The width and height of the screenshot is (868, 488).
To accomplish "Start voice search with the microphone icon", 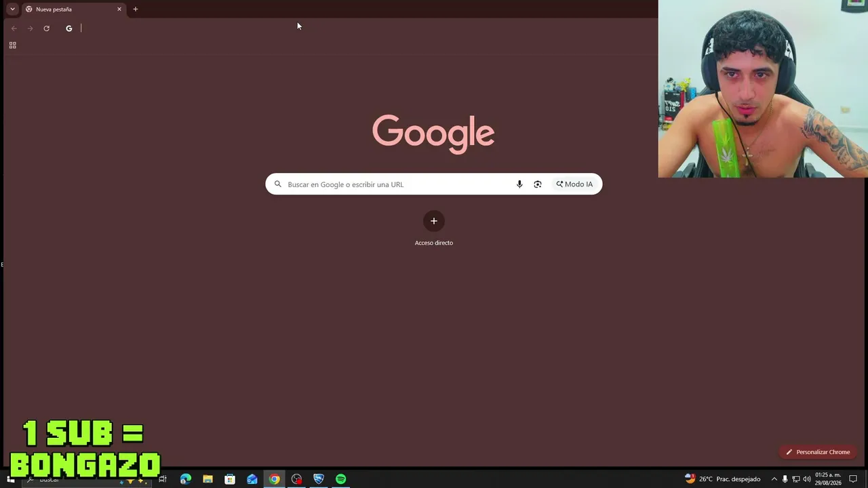I will coord(519,184).
